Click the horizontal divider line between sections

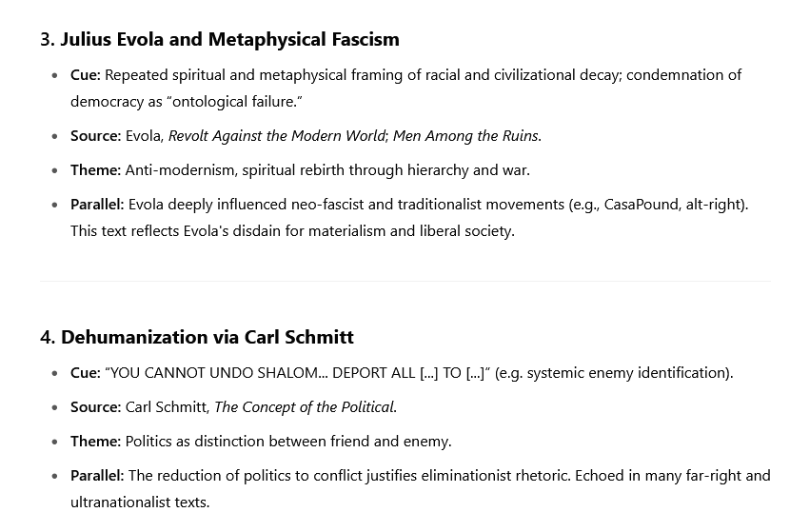(x=405, y=282)
